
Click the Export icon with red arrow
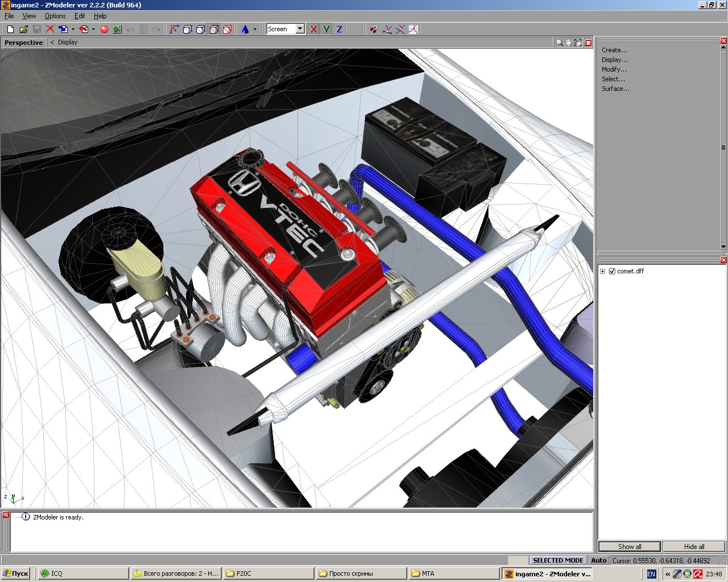pos(84,29)
